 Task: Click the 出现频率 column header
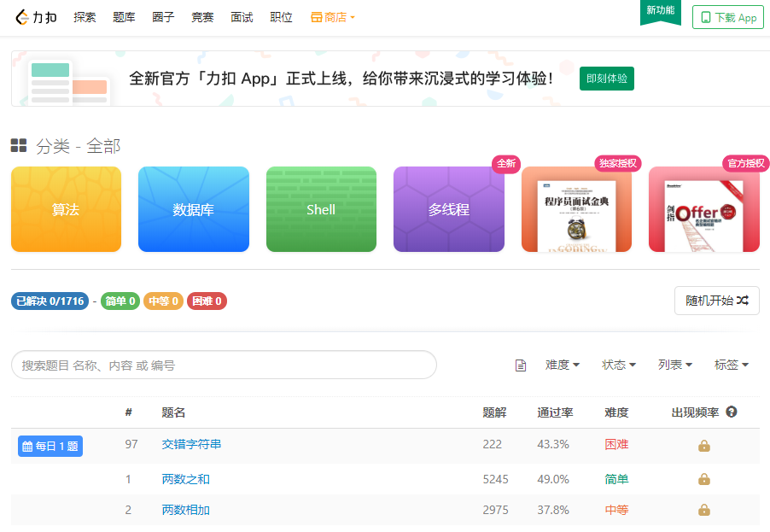(x=696, y=412)
